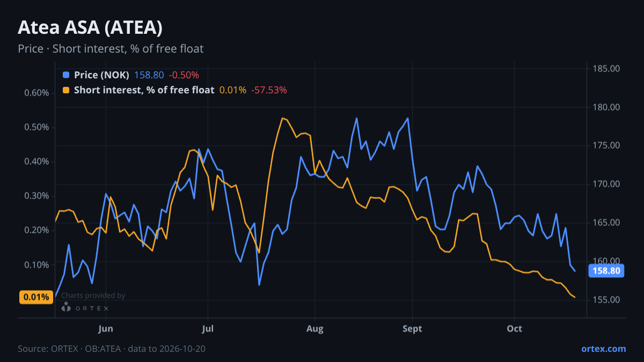
Task: Click the subtitle Price · Short interest text
Action: pos(111,49)
